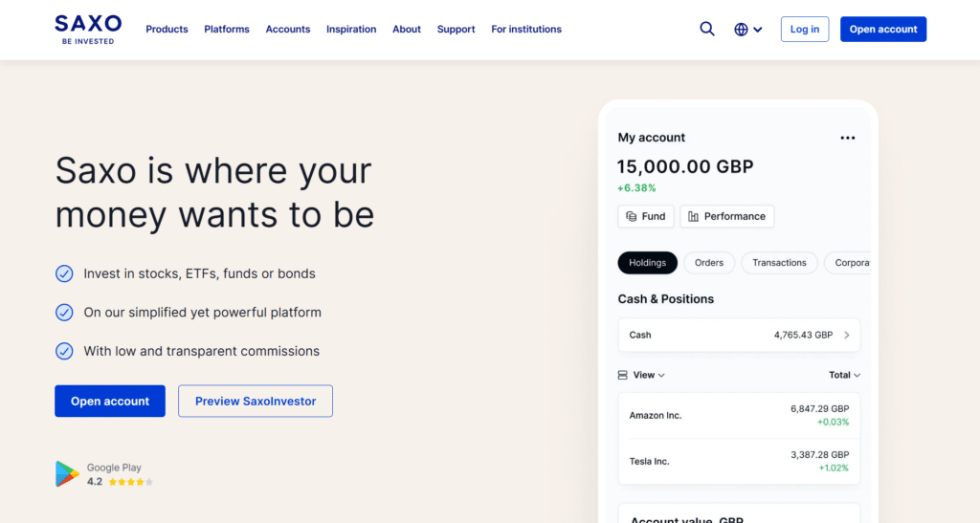Screen dimensions: 980x523
Task: Click Open account below the bullet list
Action: pos(110,401)
